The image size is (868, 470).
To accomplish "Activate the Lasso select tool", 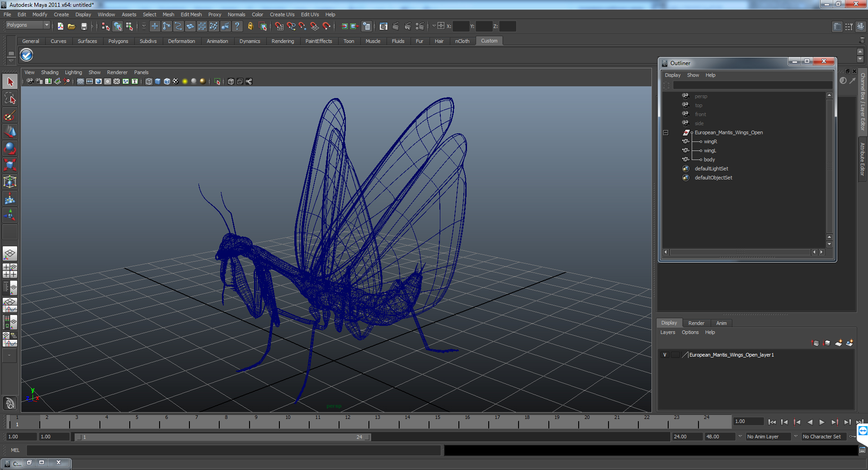I will (10, 99).
